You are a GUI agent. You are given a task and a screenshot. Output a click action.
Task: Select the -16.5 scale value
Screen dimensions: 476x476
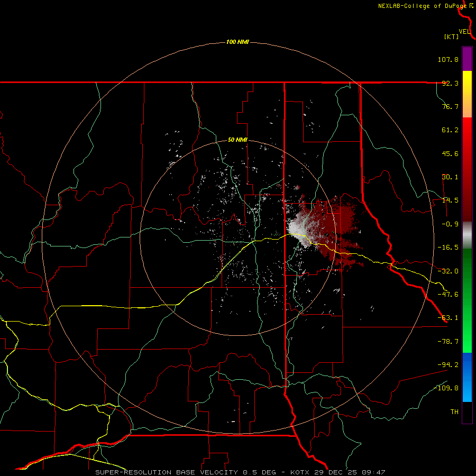[x=448, y=248]
